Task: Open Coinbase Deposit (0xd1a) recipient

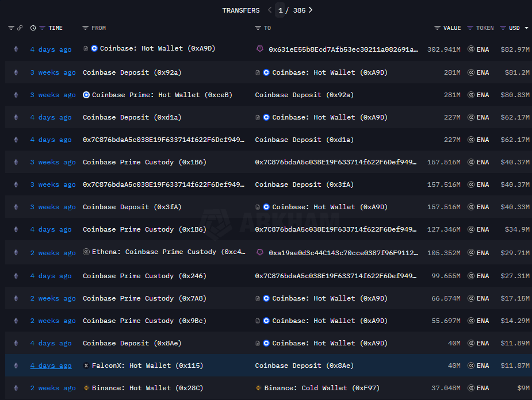Action: coord(304,140)
